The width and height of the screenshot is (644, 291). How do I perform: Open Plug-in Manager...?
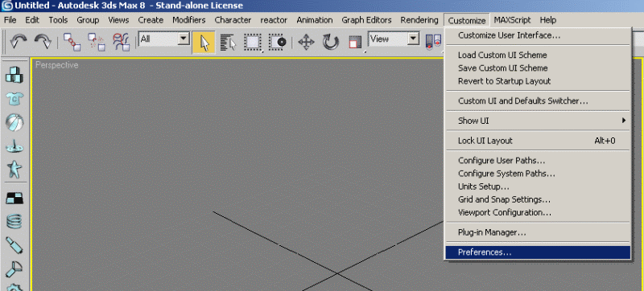pyautogui.click(x=538, y=232)
